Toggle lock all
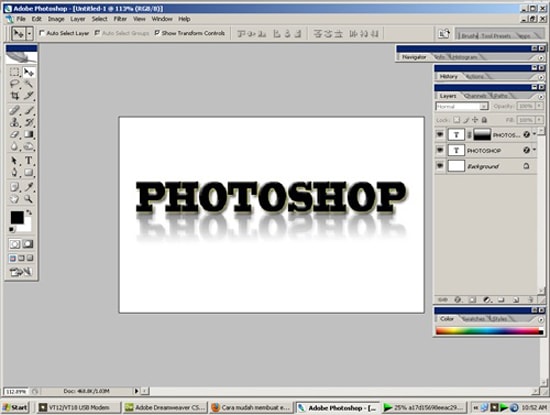This screenshot has height=415, width=550. tap(484, 120)
